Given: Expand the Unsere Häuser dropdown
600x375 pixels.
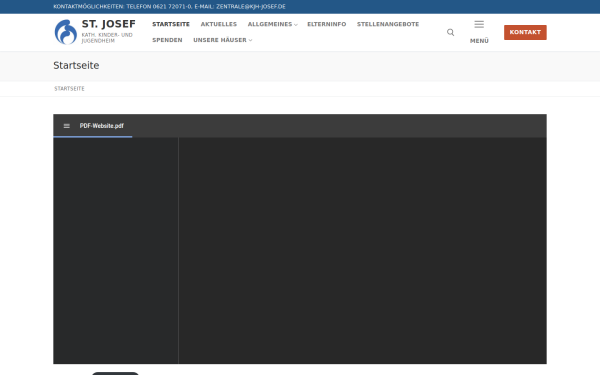Looking at the screenshot, I should pos(222,40).
